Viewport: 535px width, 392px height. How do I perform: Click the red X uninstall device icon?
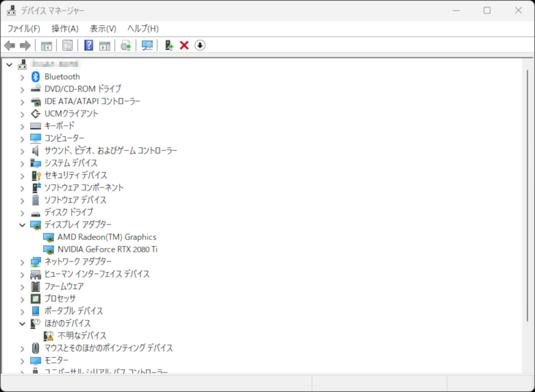[184, 45]
